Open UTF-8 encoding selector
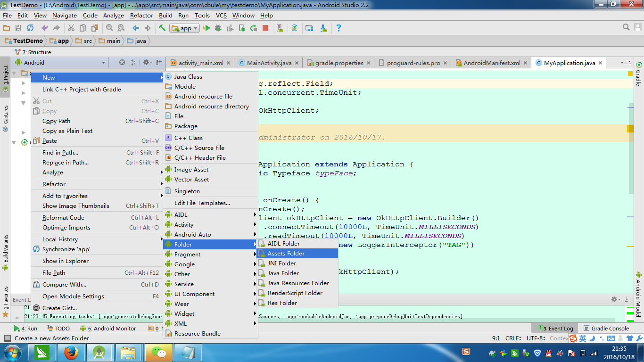The height and width of the screenshot is (362, 644). [x=536, y=338]
